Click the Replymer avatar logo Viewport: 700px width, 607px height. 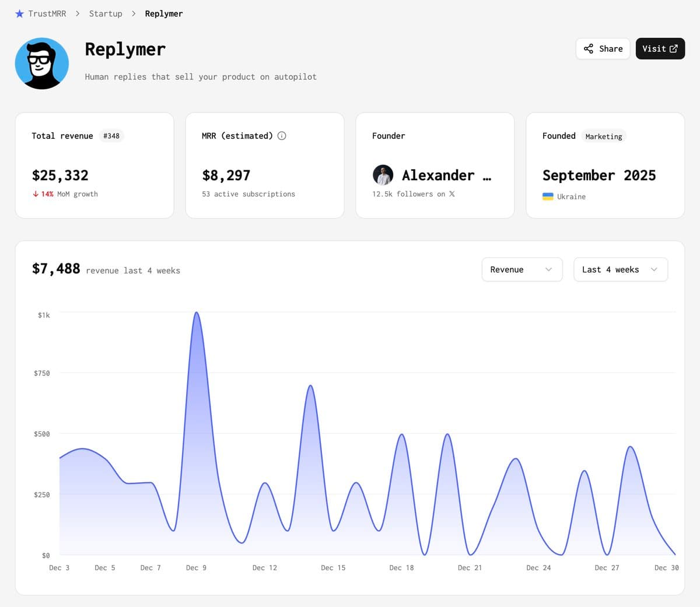(42, 64)
